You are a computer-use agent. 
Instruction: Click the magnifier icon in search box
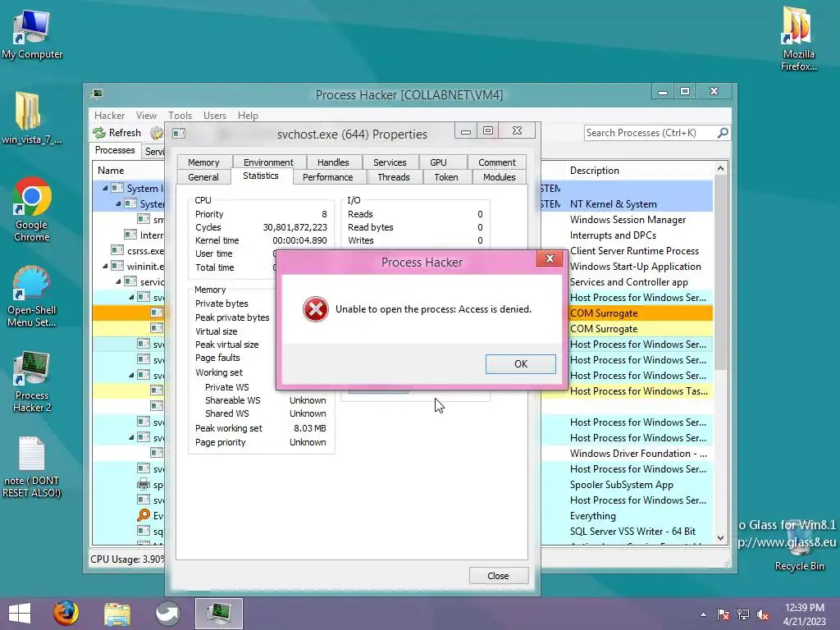click(x=723, y=132)
